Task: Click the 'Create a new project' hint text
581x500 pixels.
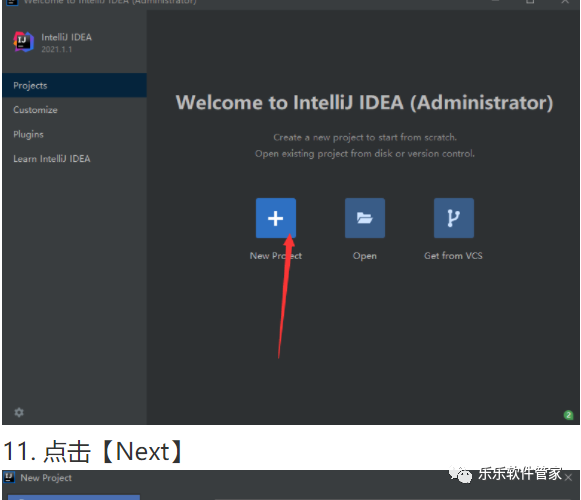Action: coord(365,138)
